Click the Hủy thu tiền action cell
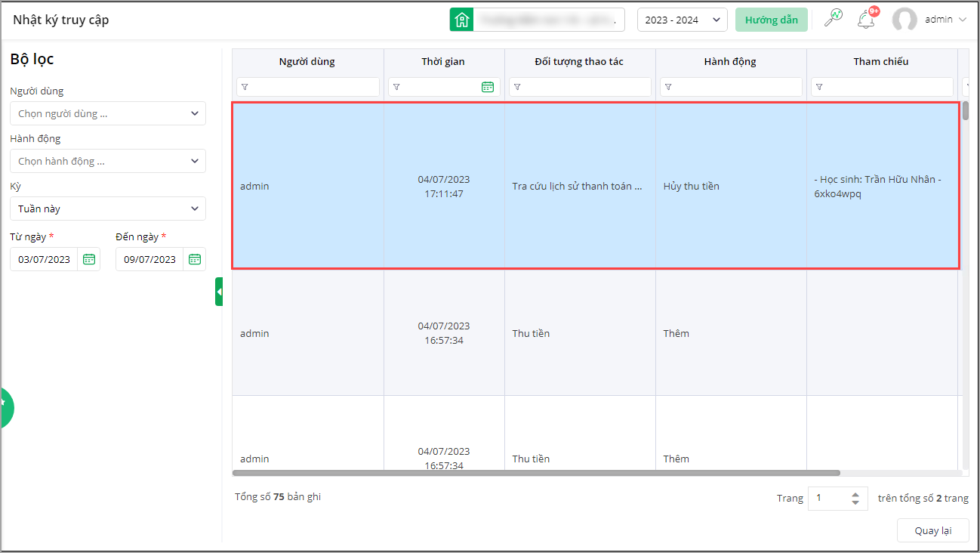Screen dimensions: 980x553 pos(731,186)
